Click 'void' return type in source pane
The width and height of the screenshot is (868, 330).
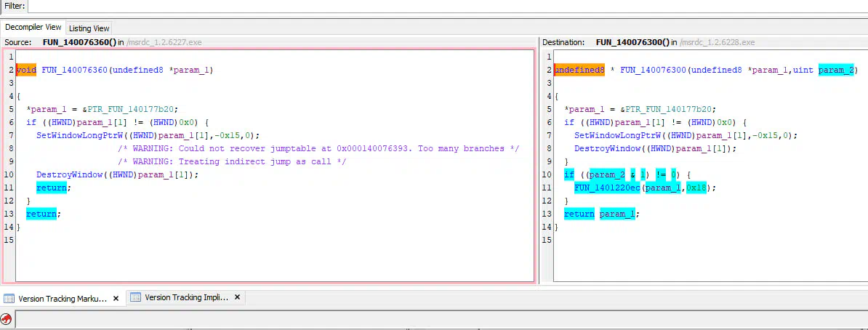(26, 70)
